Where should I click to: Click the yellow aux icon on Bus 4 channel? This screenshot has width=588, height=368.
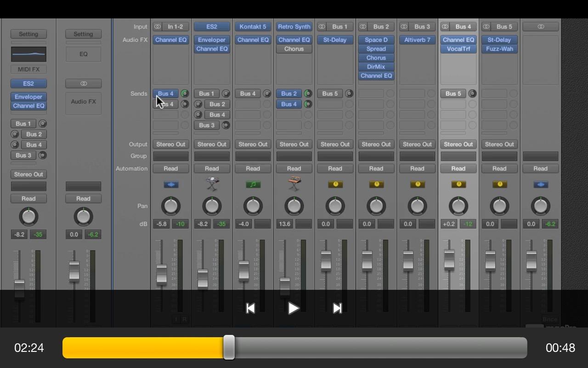tap(458, 184)
